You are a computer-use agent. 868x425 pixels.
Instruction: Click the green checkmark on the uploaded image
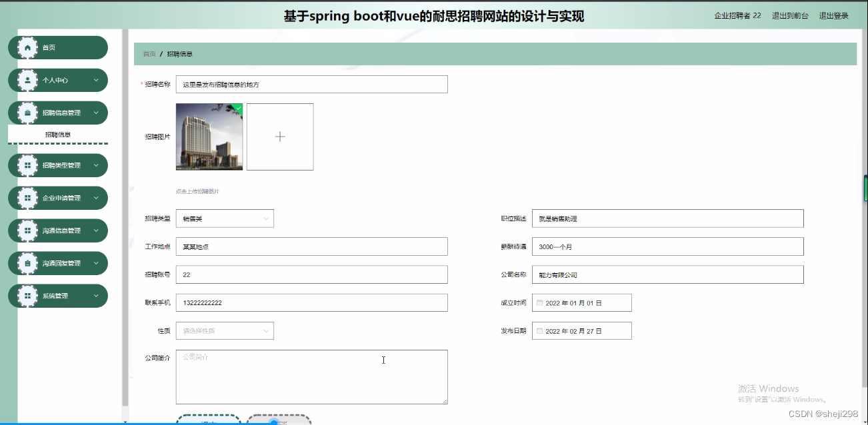pos(239,107)
